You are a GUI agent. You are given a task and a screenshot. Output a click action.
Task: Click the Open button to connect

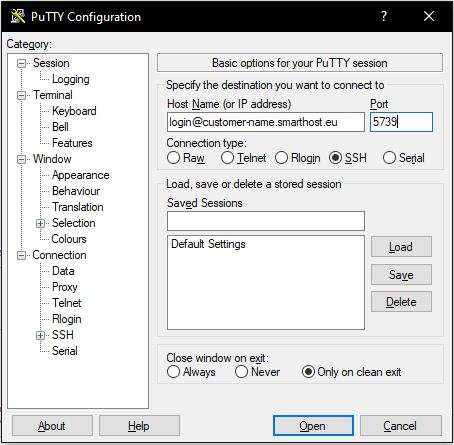[x=313, y=425]
